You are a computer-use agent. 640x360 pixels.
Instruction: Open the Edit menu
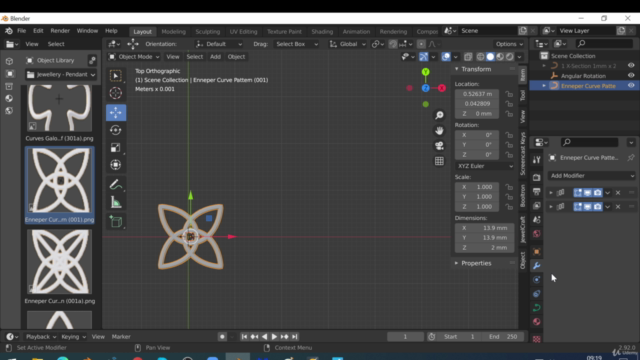(x=38, y=31)
